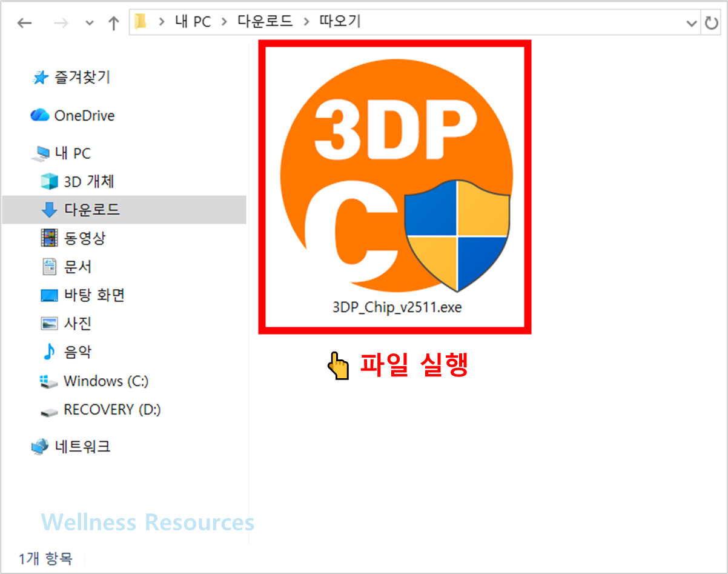Select 내 PC in the navigation pane
Screen dimensions: 728x574
(73, 153)
